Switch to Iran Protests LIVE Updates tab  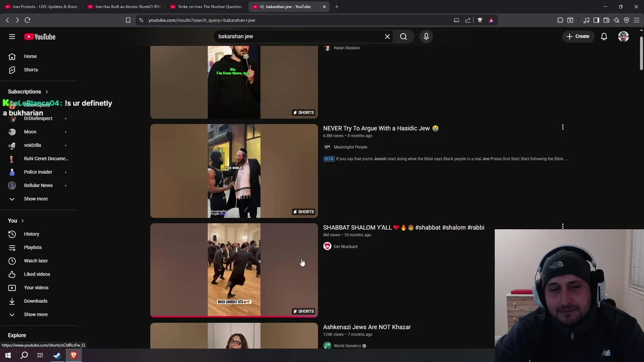[41, 7]
